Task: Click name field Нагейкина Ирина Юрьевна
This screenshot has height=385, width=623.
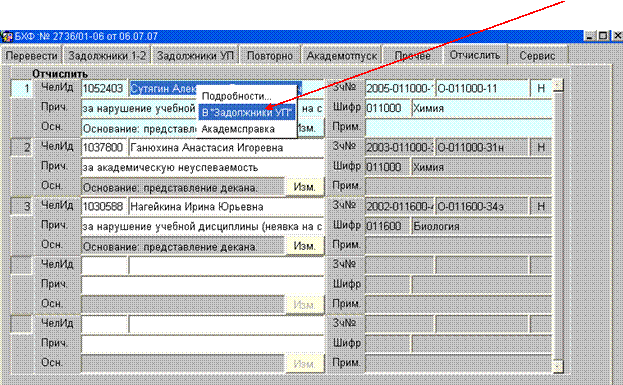Action: pyautogui.click(x=226, y=207)
